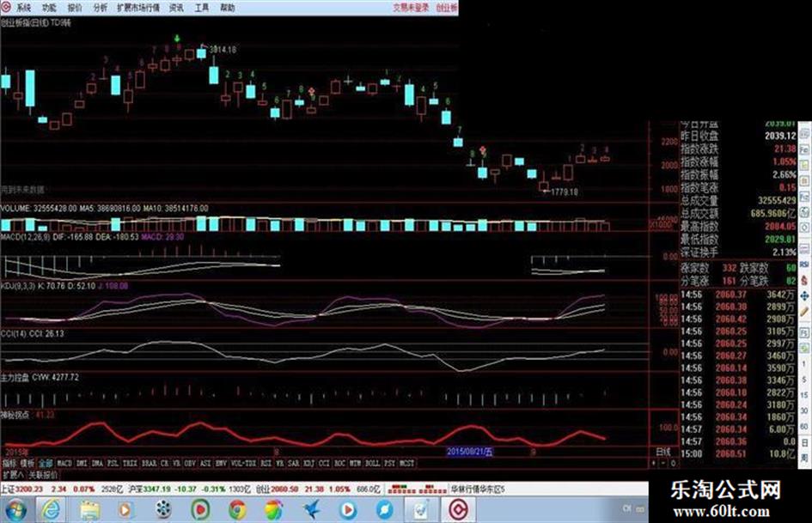Select the DMA indicator tab
The image size is (812, 523).
coord(97,464)
